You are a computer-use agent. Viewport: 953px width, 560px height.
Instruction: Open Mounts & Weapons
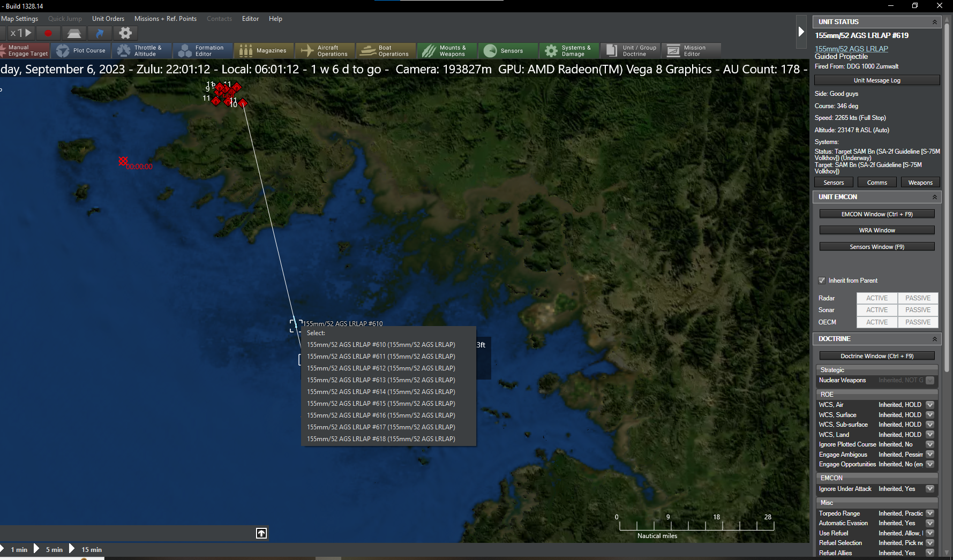tap(448, 51)
